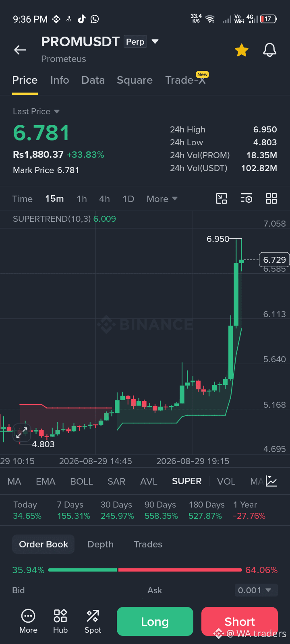Open the chart drawing tools icon
This screenshot has width=290, height=644.
222,198
